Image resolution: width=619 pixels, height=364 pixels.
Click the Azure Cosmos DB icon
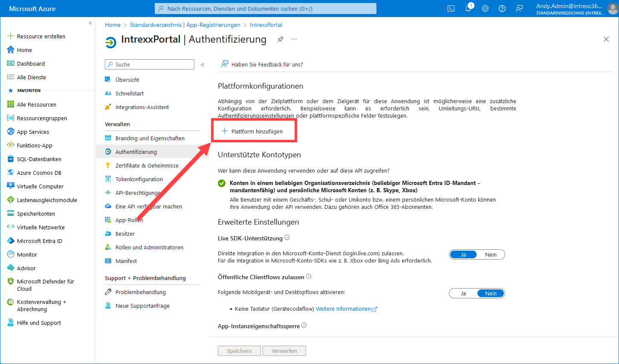(11, 173)
